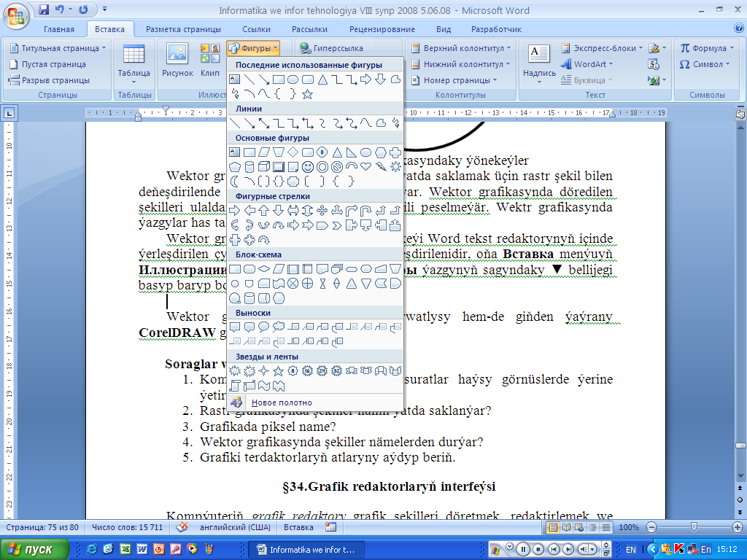Open the Ссылки tab
Screen dimensions: 747x560
click(256, 29)
